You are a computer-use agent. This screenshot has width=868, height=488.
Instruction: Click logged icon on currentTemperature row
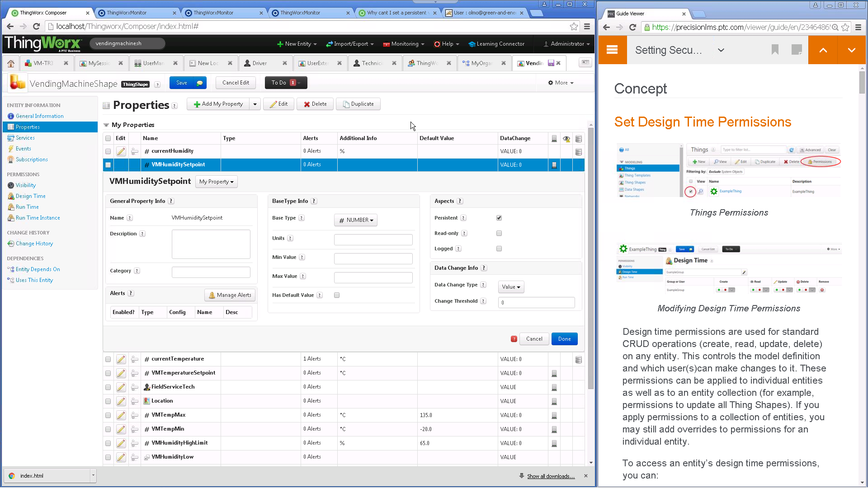pos(579,360)
